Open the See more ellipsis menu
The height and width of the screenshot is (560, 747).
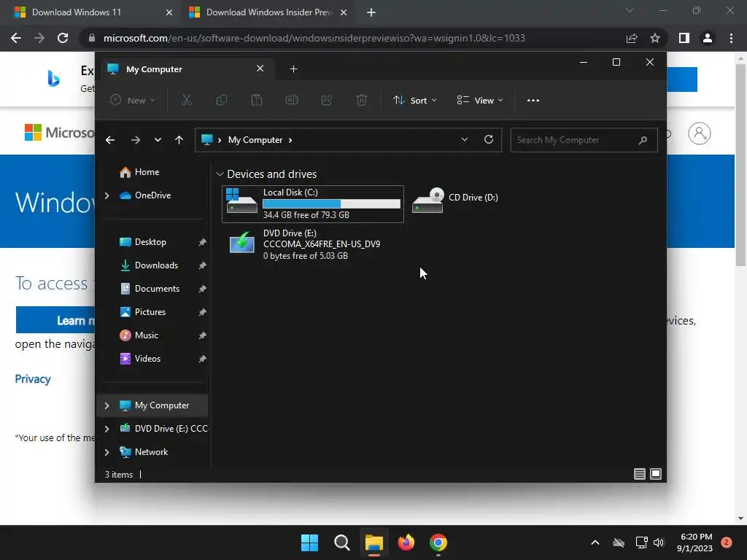coord(533,101)
